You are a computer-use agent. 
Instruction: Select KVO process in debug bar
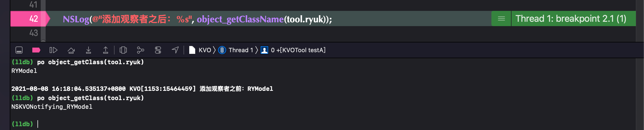200,50
